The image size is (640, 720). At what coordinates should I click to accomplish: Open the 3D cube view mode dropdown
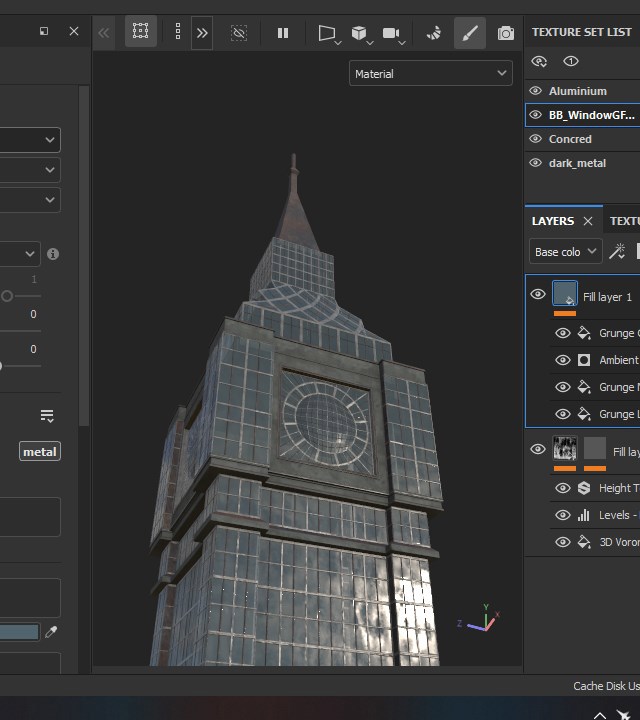point(362,34)
